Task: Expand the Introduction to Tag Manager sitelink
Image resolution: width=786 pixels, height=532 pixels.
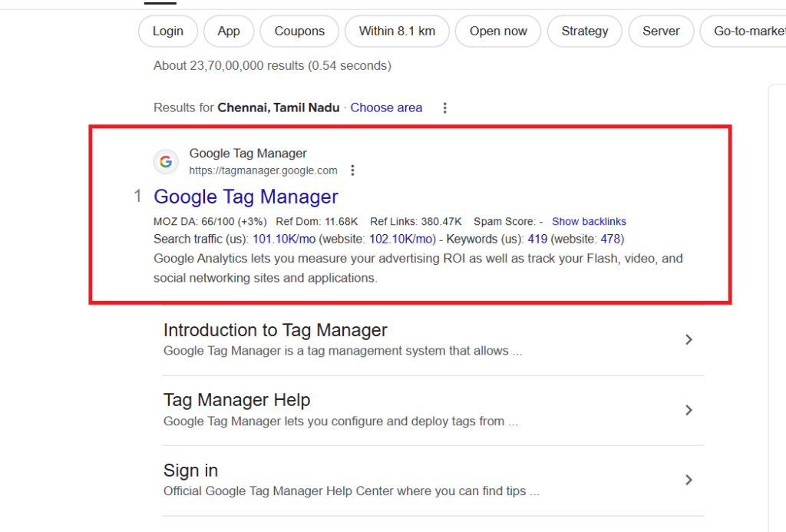Action: (689, 339)
